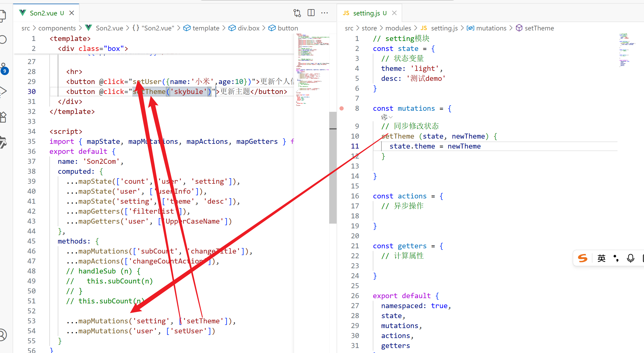
Task: Click the components breadcrumb link
Action: (x=57, y=28)
